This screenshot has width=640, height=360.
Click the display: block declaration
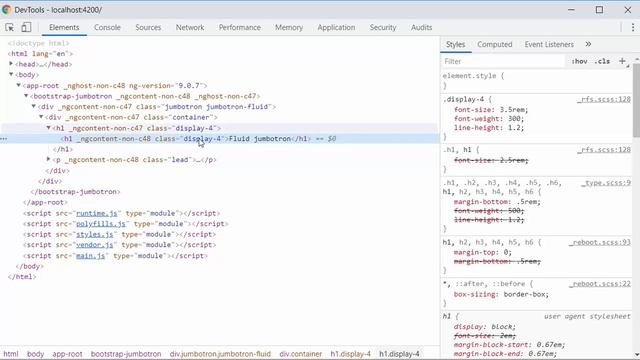(x=484, y=327)
